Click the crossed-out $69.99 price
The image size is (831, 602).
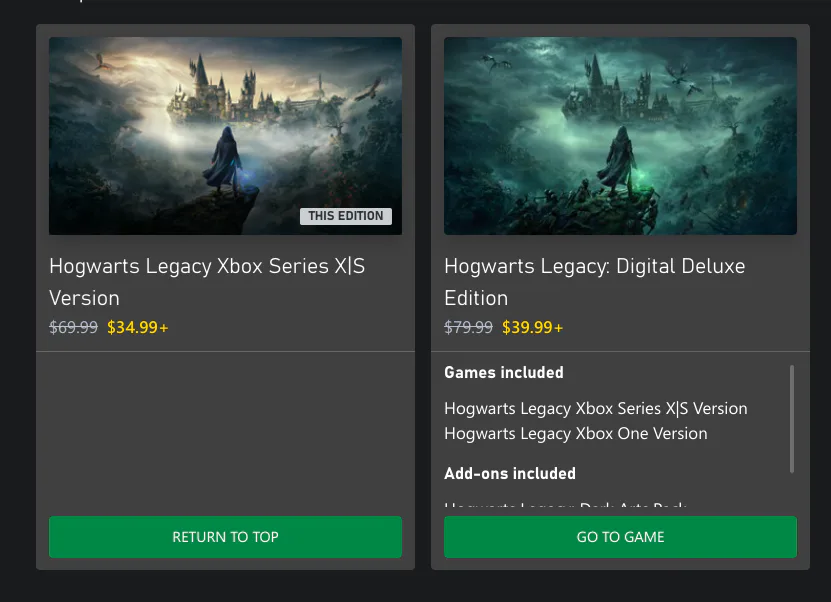coord(73,327)
